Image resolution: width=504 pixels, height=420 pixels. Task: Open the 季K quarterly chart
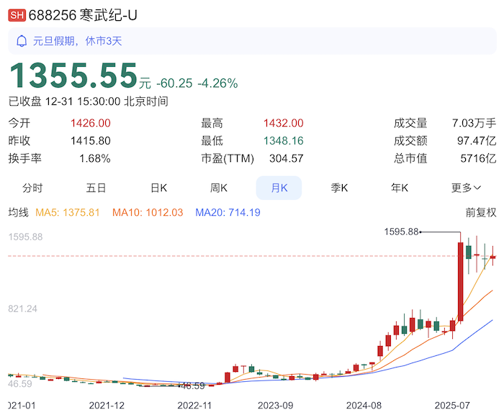339,188
